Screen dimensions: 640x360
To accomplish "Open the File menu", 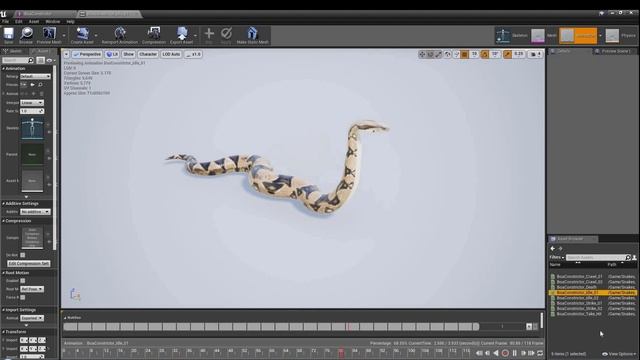I will [x=5, y=22].
